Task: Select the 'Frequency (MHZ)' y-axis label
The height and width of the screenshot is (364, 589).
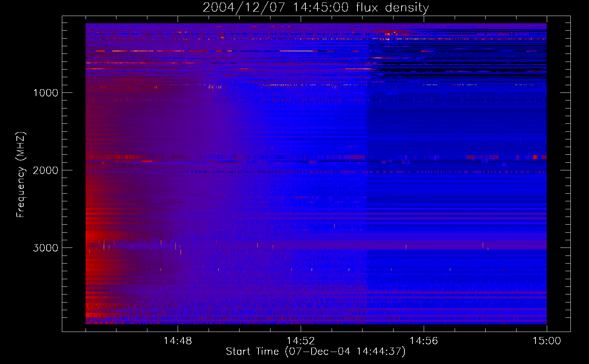Action: pyautogui.click(x=20, y=175)
